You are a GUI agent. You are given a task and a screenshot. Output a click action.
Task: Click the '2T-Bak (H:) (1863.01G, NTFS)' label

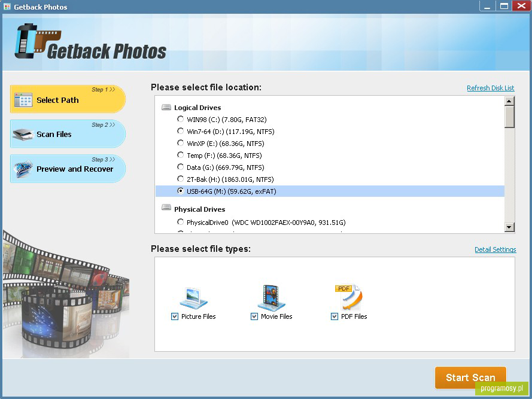point(230,179)
